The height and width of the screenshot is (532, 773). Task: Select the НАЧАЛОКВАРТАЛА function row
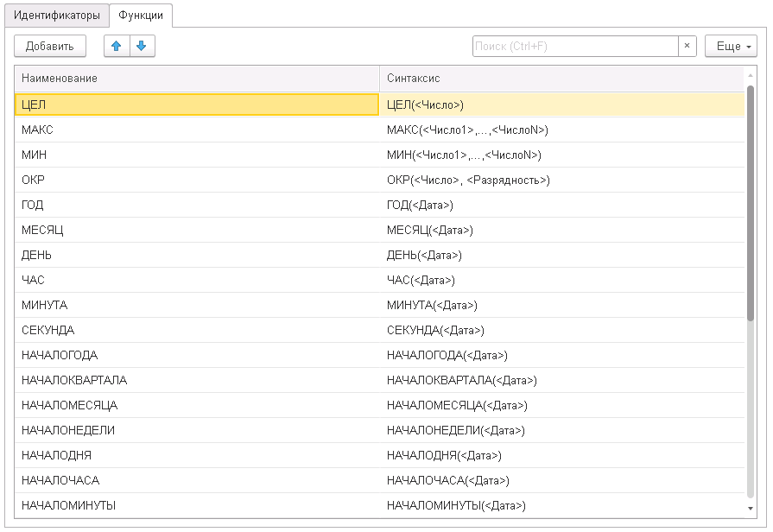pyautogui.click(x=197, y=380)
